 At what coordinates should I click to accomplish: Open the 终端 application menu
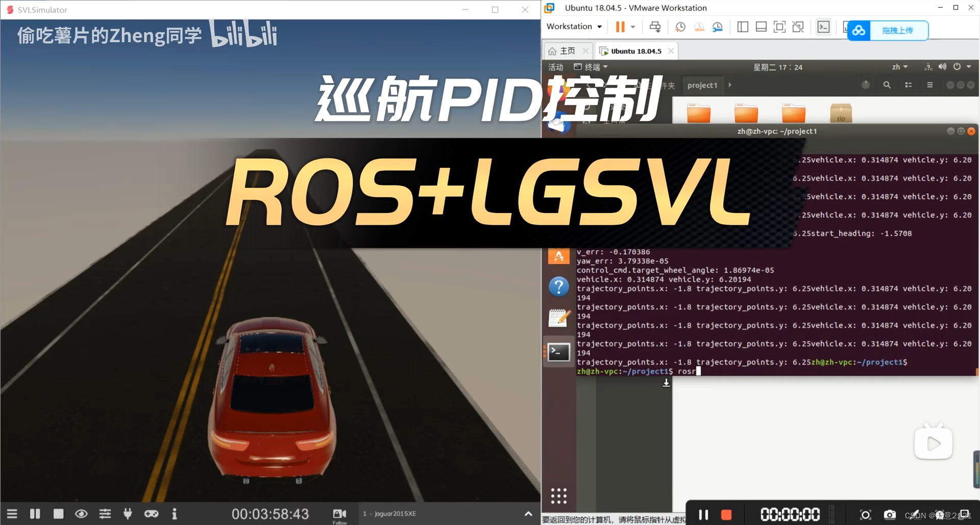click(x=591, y=67)
